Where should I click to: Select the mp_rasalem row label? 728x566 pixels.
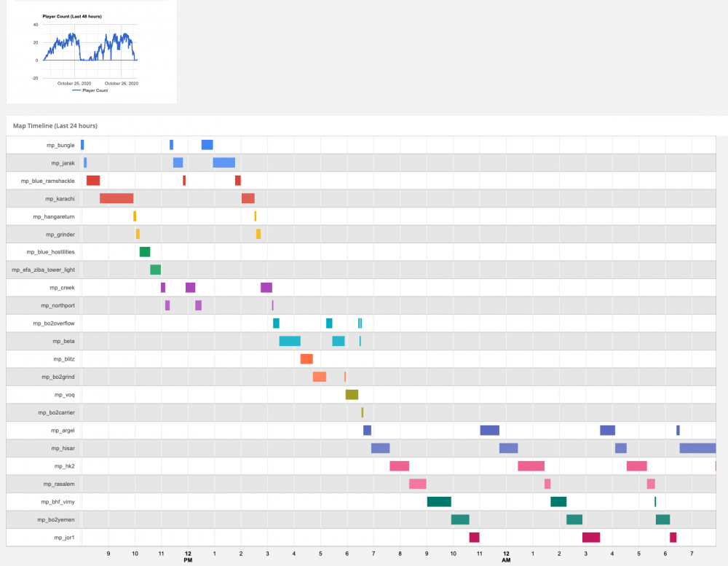coord(60,484)
